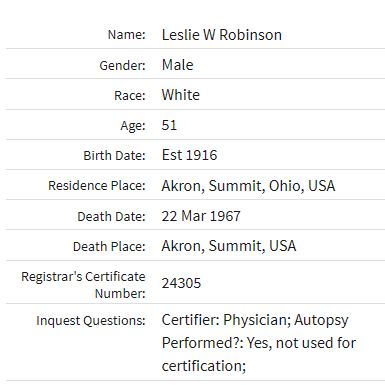The image size is (385, 385).
Task: Select the Death Place label
Action: coord(109,247)
